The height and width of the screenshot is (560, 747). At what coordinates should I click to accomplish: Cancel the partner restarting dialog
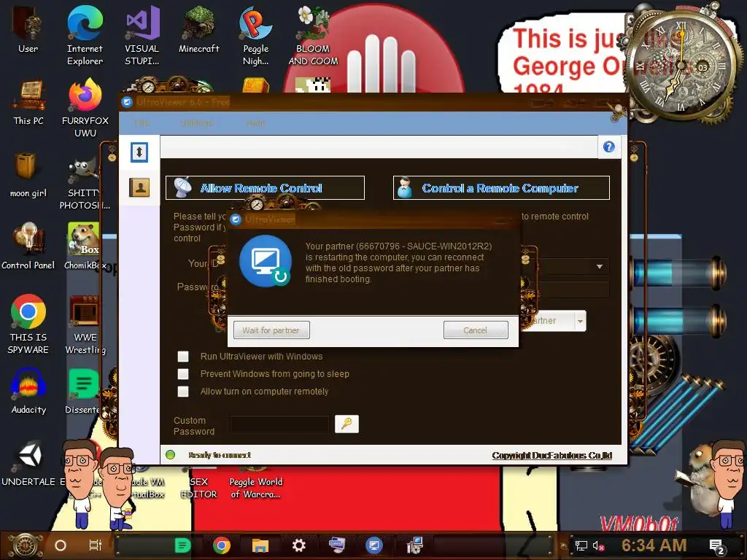(476, 330)
